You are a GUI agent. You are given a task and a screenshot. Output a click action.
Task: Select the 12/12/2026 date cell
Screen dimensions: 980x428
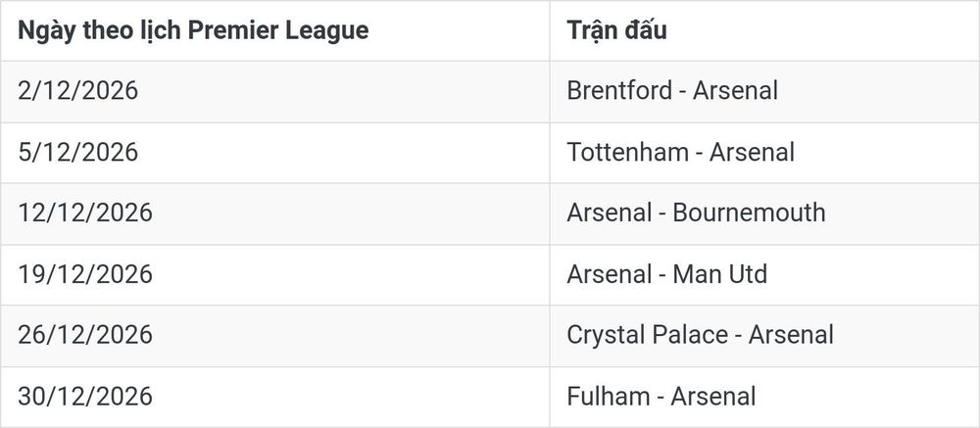click(275, 214)
